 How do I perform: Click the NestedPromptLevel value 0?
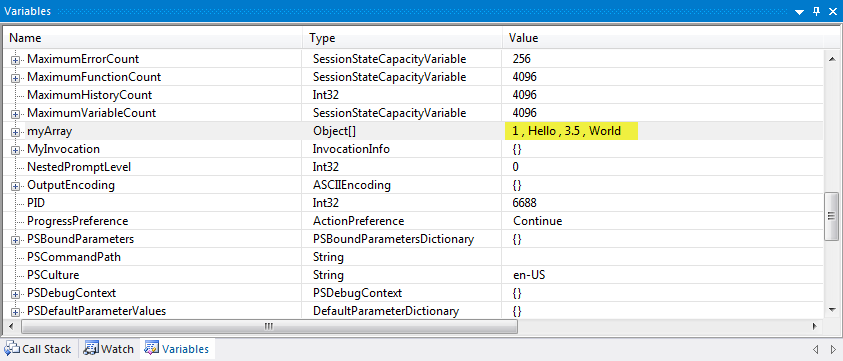(x=516, y=167)
